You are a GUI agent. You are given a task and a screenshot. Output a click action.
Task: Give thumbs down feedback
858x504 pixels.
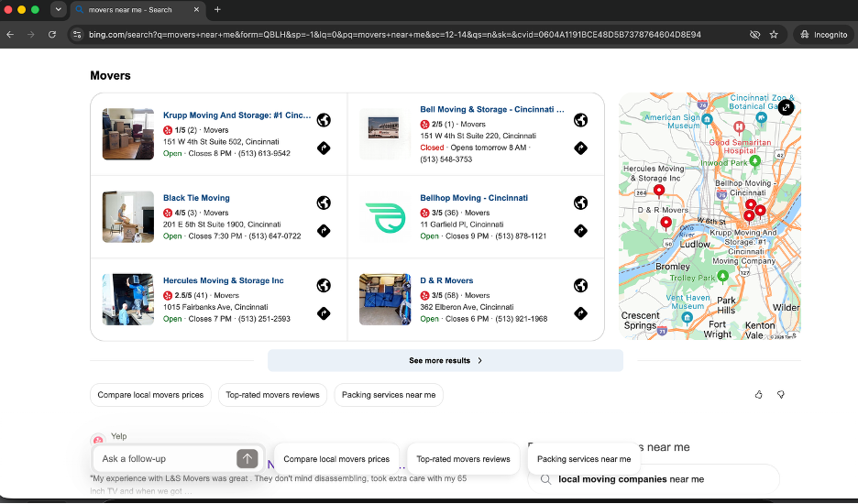click(x=781, y=395)
